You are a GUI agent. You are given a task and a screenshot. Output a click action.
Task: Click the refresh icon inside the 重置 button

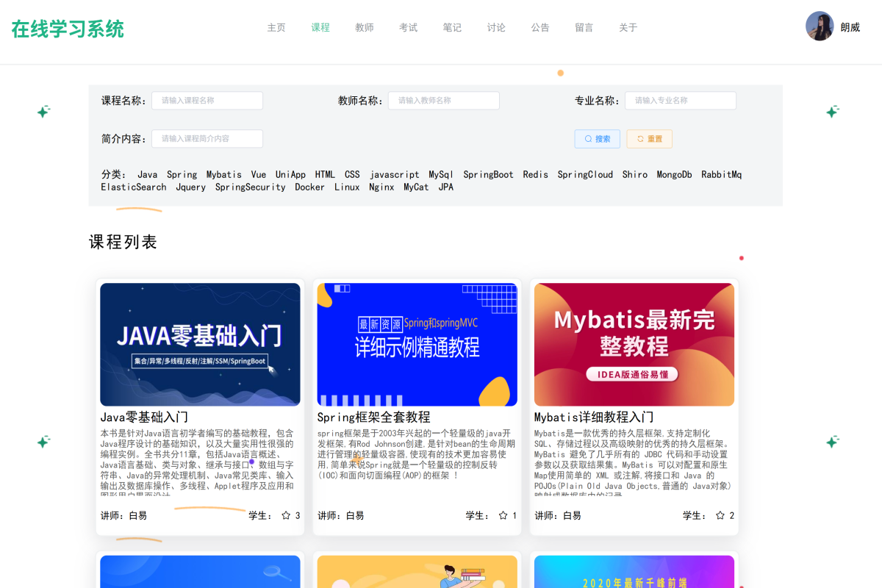tap(640, 139)
